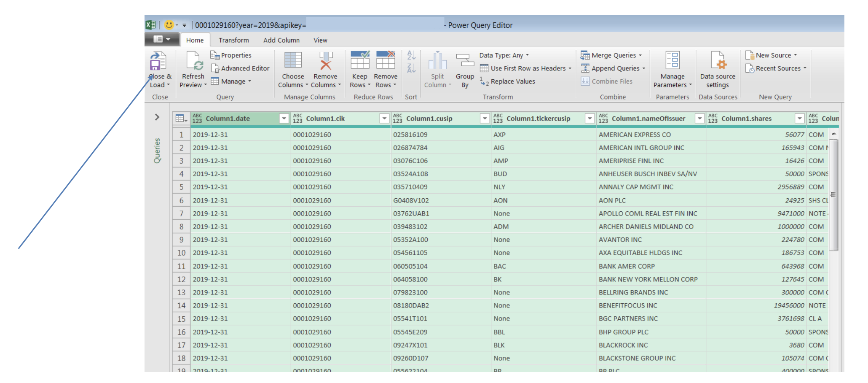
Task: Expand the Queries pane
Action: pyautogui.click(x=157, y=117)
